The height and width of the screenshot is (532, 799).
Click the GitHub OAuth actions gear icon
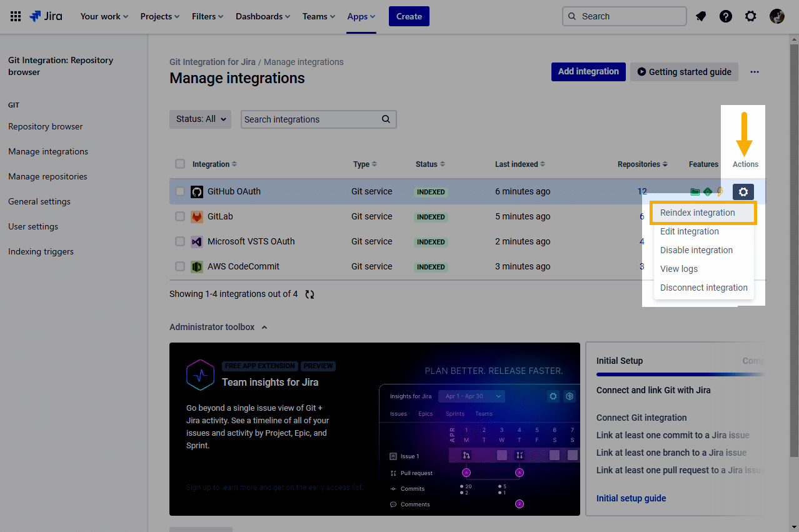[x=743, y=192]
